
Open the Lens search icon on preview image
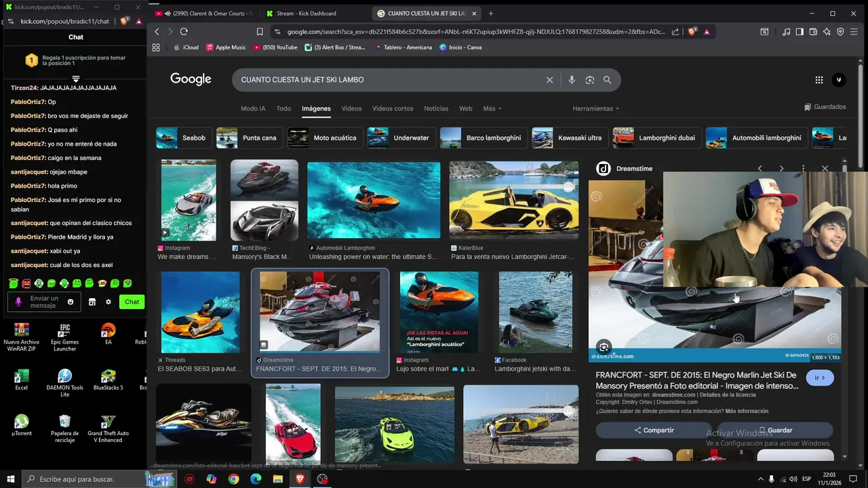pos(604,347)
